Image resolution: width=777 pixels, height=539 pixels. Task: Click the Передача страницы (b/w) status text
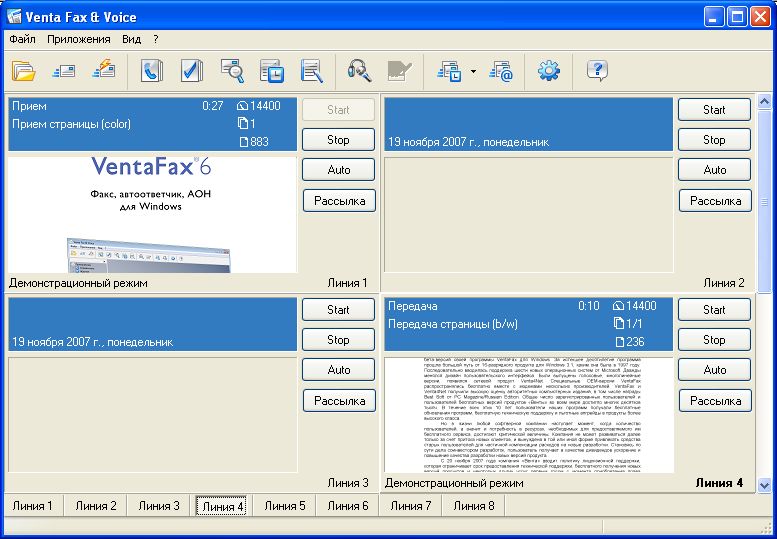click(x=453, y=324)
